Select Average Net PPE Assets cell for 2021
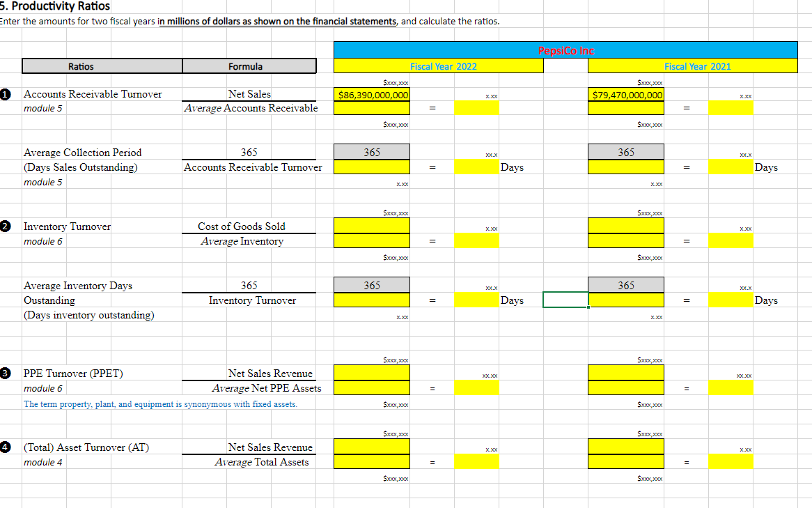This screenshot has width=812, height=508. coord(626,388)
